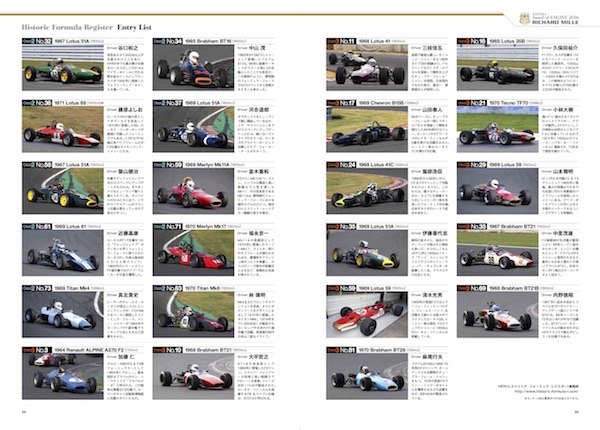
Task: Click the '1967 Brabham BT21' title
Action: [512, 226]
